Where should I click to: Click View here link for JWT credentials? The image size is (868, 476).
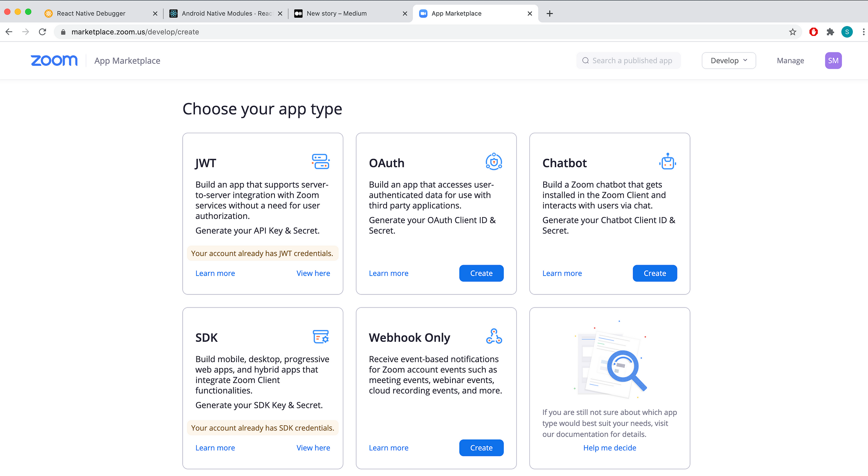(314, 273)
